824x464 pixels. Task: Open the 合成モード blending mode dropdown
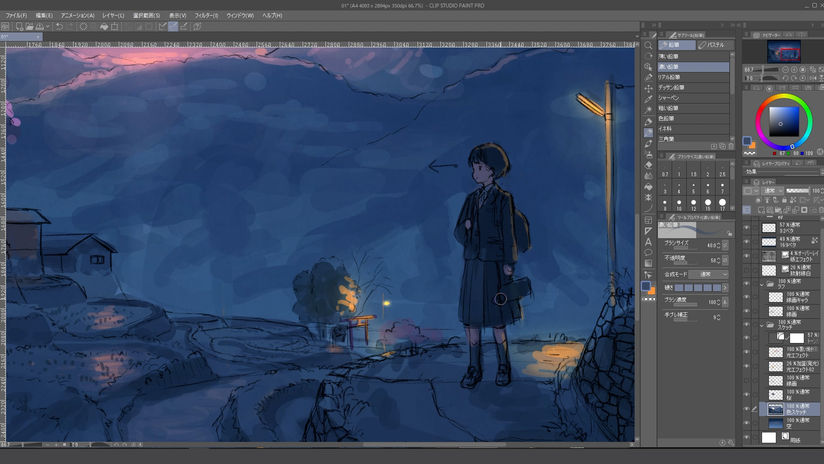pyautogui.click(x=708, y=274)
